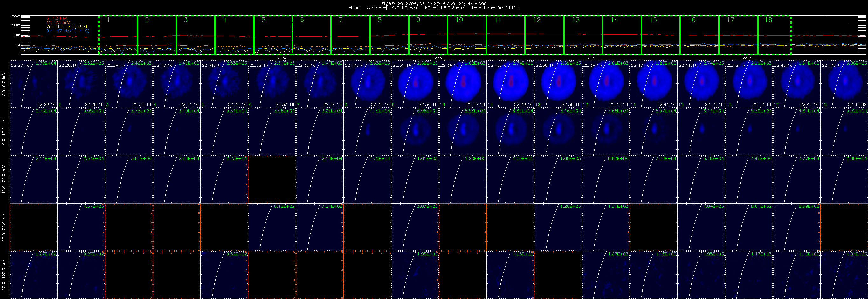Open the 50.0-100.0 keV image peaking 9.52E+02
The height and width of the screenshot is (299, 868).
[x=224, y=275]
